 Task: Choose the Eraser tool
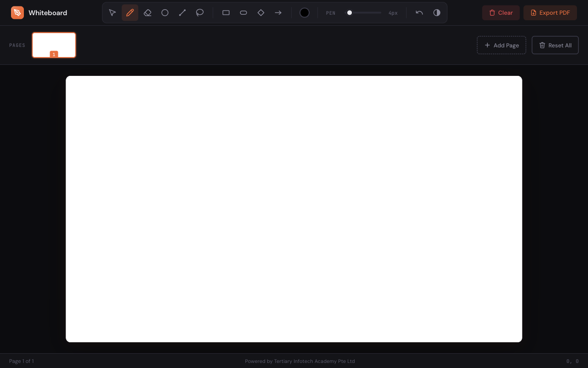click(x=147, y=13)
